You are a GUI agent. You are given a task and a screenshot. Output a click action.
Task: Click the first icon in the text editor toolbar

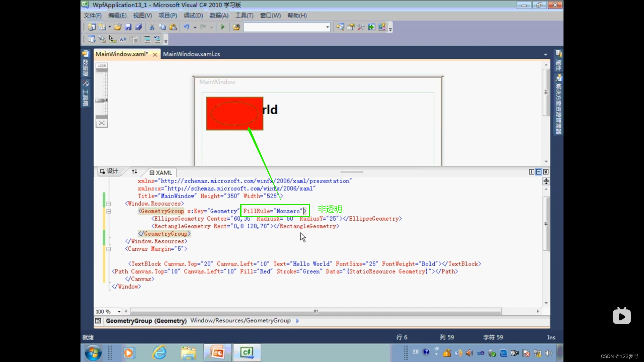point(92,39)
